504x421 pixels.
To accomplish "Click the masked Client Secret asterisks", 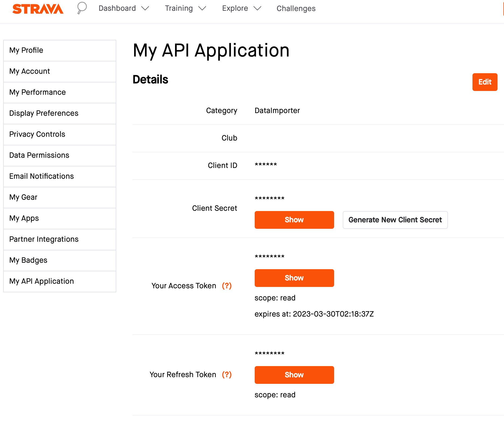I will click(269, 198).
